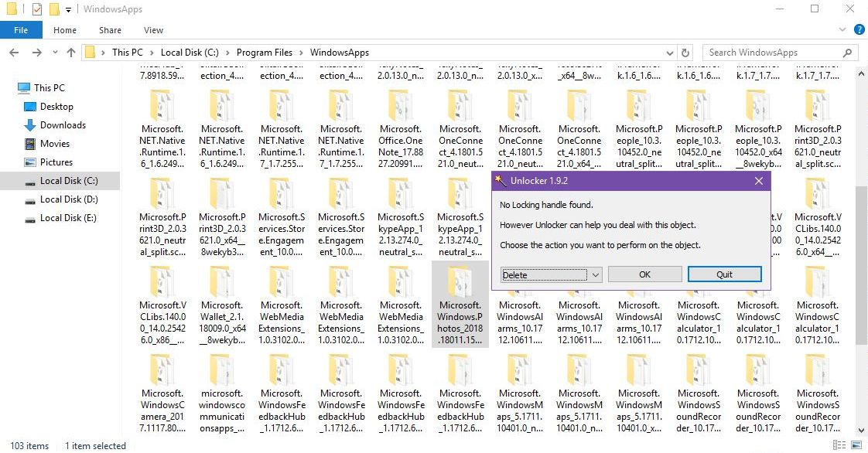Select the Microsoft.WindowsCamera_2017 folder
Image resolution: width=868 pixels, height=453 pixels.
[x=162, y=393]
